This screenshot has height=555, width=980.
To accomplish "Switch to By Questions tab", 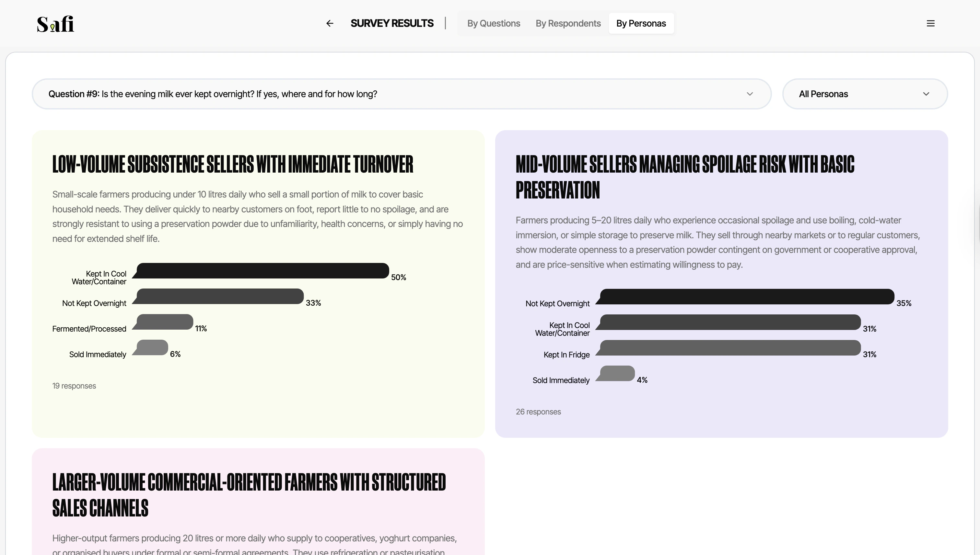I will pos(493,23).
